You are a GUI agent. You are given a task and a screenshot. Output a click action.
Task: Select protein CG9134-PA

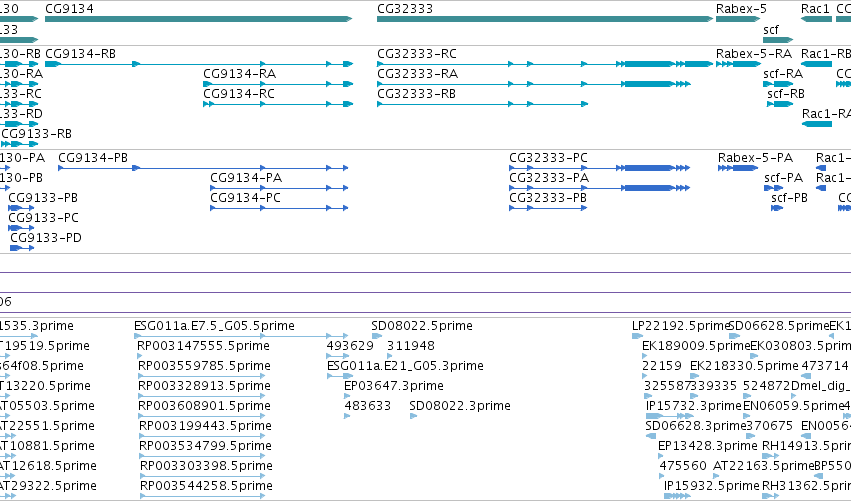(279, 188)
